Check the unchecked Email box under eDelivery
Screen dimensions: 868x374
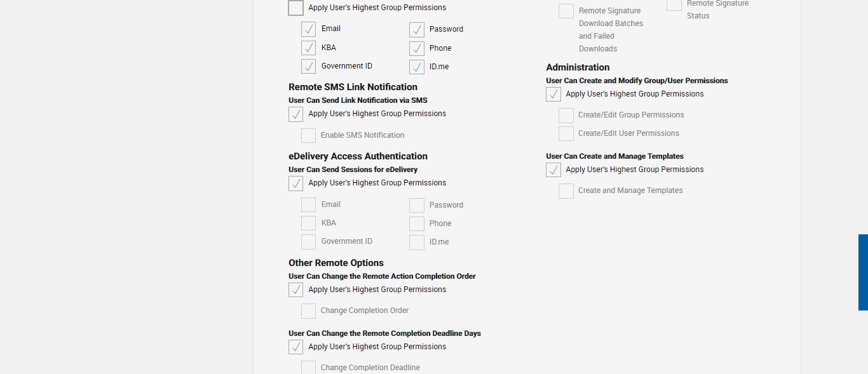[x=309, y=204]
